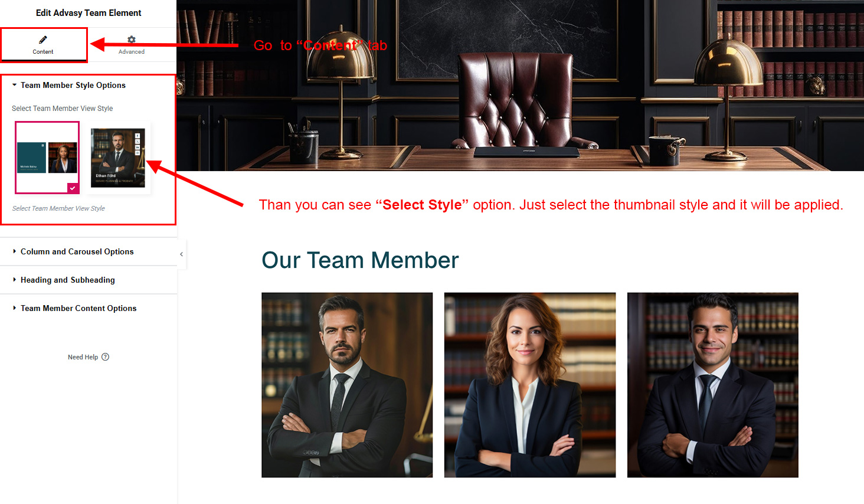Collapse the editor panel with the side arrow
Image resolution: width=864 pixels, height=504 pixels.
(x=181, y=254)
